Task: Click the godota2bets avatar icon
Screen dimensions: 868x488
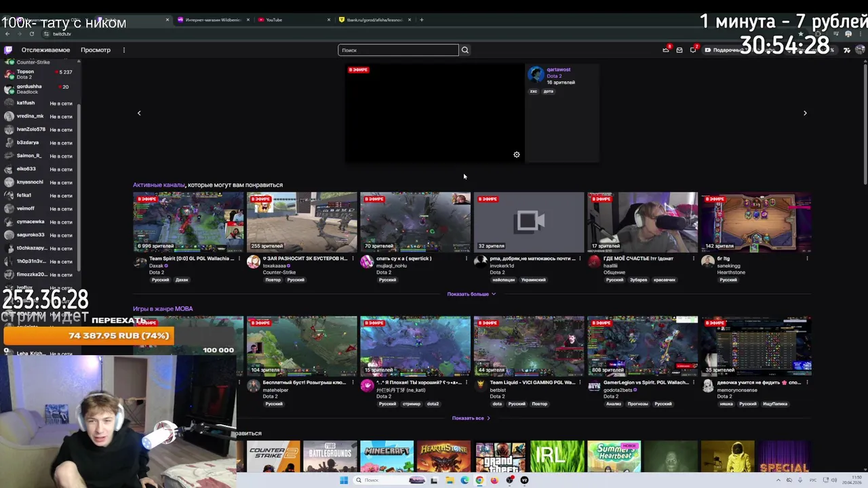Action: (x=594, y=386)
